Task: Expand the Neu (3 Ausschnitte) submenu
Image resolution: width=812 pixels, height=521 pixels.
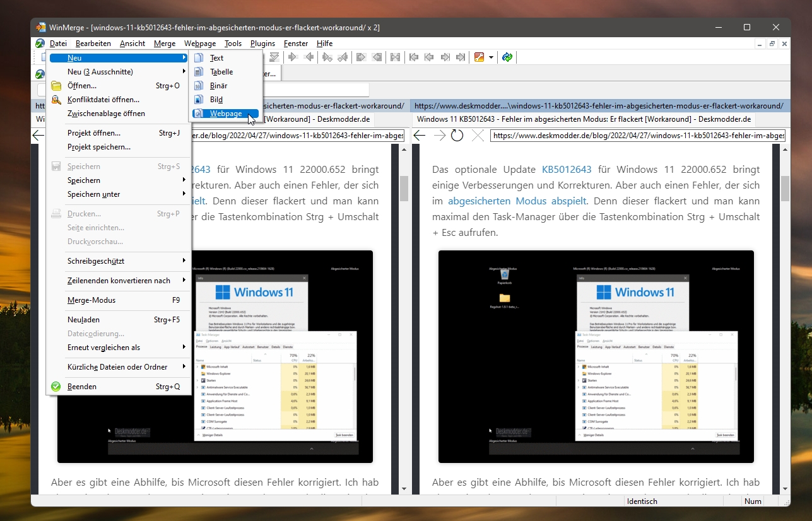Action: (119, 72)
